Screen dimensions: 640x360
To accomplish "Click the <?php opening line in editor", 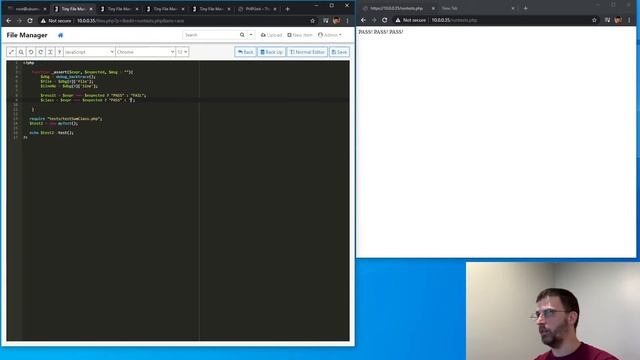I will point(29,63).
